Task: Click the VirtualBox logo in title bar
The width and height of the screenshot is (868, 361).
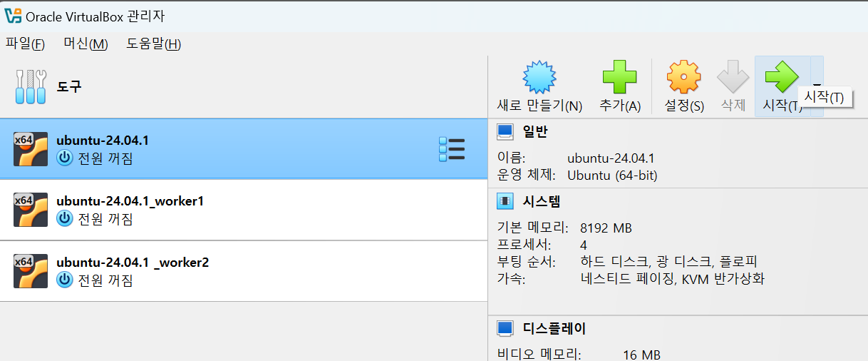Action: [x=12, y=16]
